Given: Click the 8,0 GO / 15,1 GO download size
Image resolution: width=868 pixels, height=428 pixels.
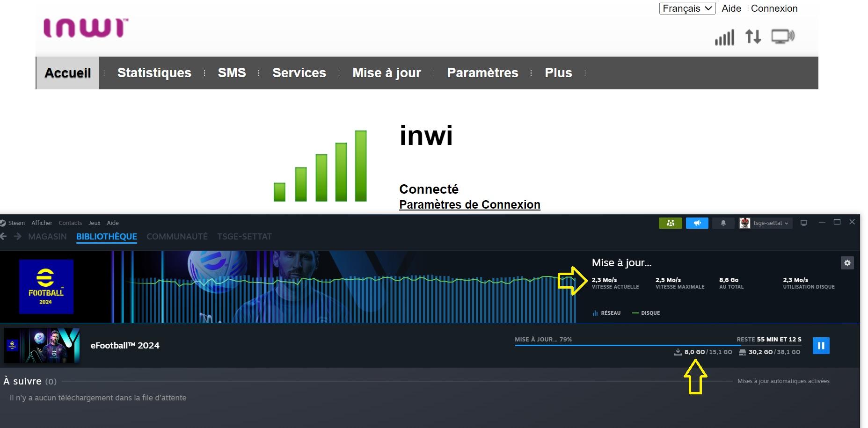Looking at the screenshot, I should 708,352.
